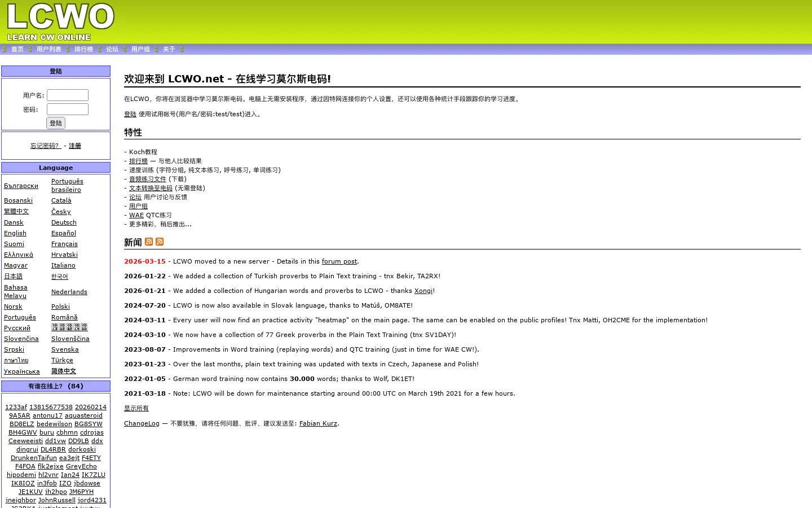
Task: Click the 登陆 link before the trial account text
Action: 130,114
